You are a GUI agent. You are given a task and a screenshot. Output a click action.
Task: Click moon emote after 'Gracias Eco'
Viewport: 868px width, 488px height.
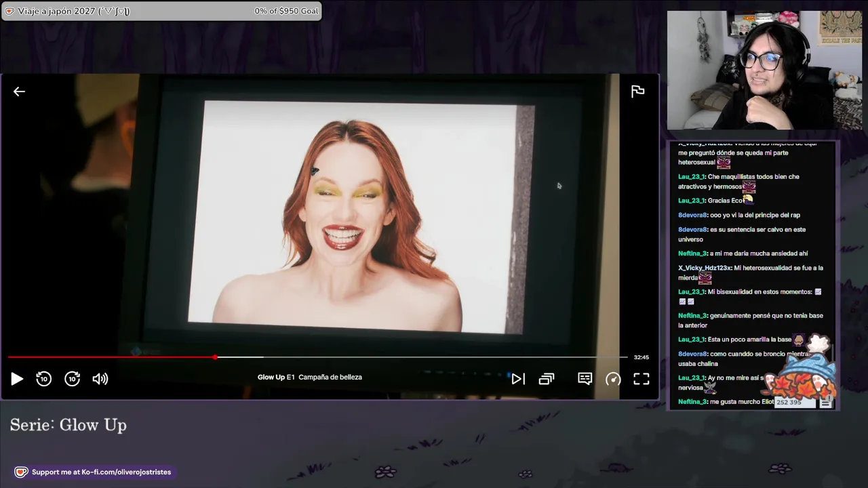748,200
